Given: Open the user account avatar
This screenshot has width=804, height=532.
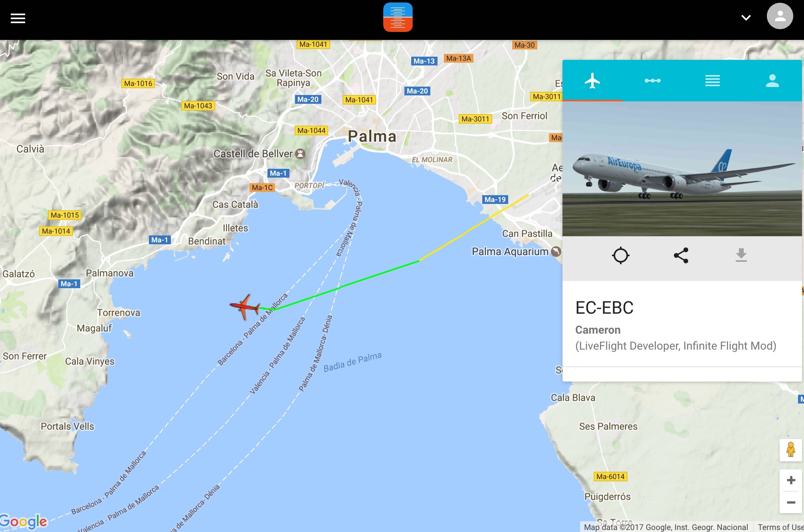Looking at the screenshot, I should coord(780,16).
